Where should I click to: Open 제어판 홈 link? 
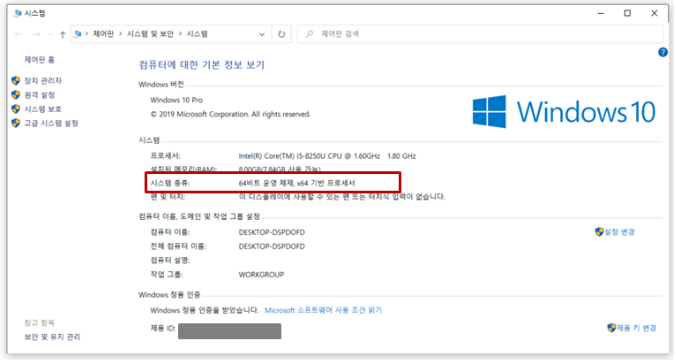pos(39,59)
